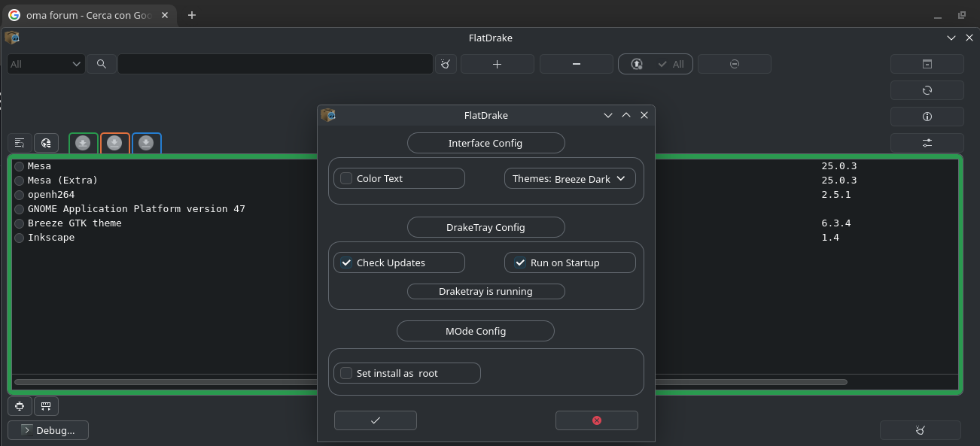Click the circled minus toolbar button
Viewport: 980px width, 446px height.
(x=735, y=64)
